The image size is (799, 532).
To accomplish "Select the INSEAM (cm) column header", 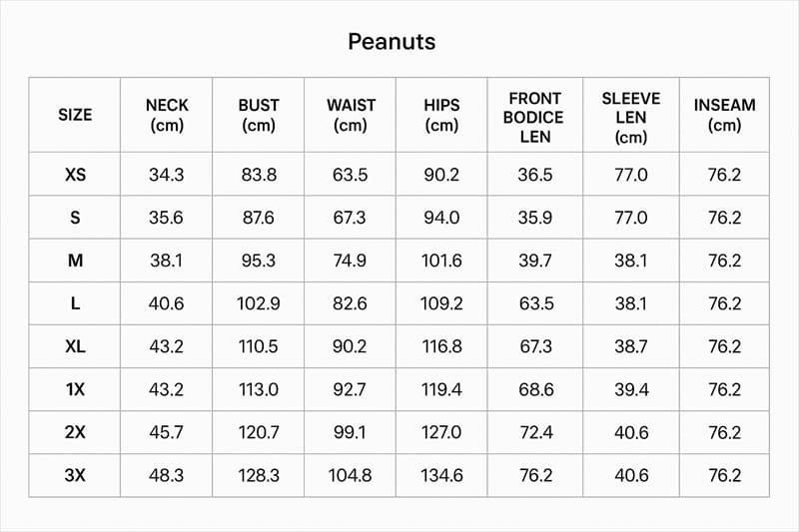I will point(724,115).
